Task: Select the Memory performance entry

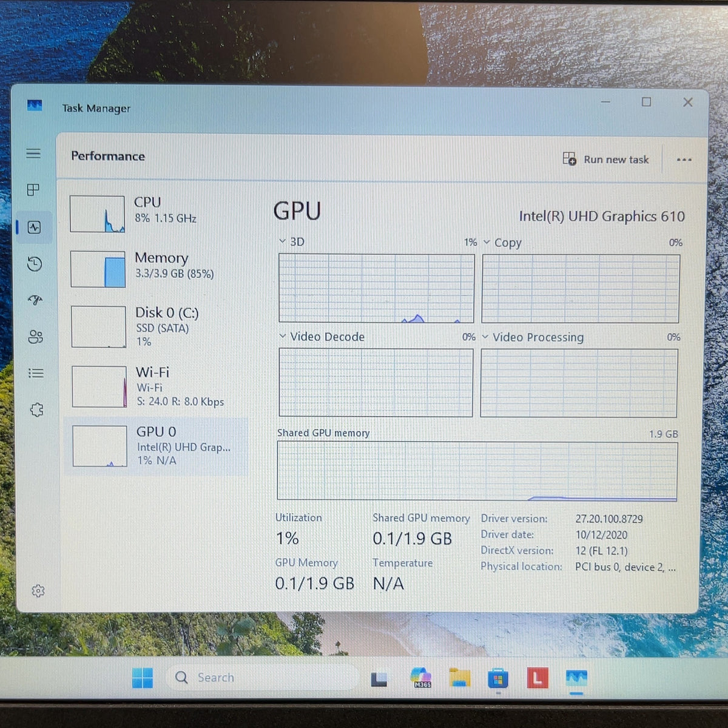Action: [157, 269]
